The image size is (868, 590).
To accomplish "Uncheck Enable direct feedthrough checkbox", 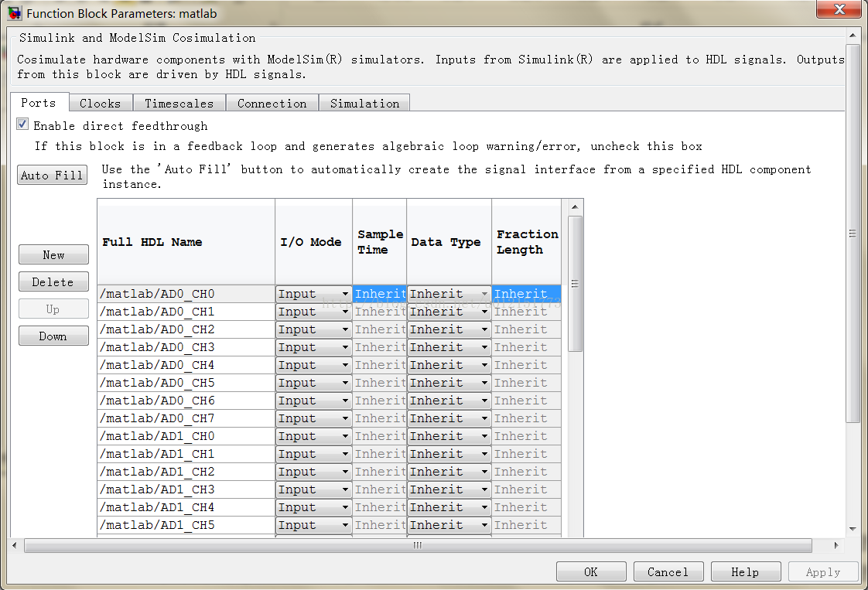I will coord(22,124).
